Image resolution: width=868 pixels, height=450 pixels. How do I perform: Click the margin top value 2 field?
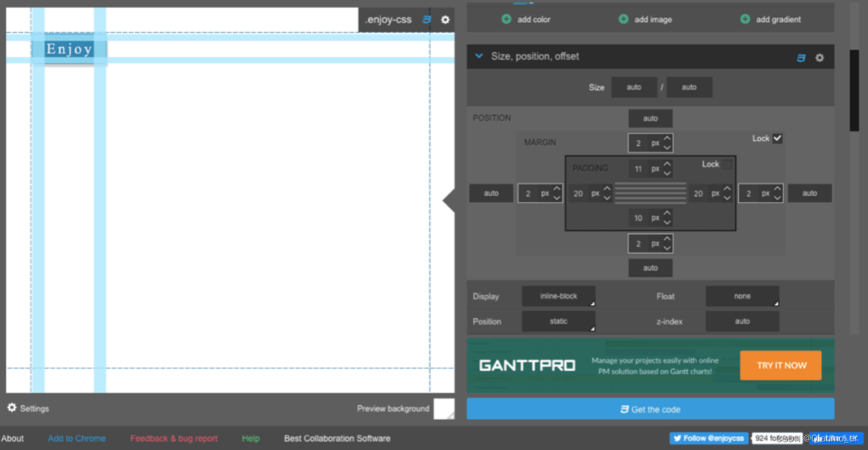(639, 143)
